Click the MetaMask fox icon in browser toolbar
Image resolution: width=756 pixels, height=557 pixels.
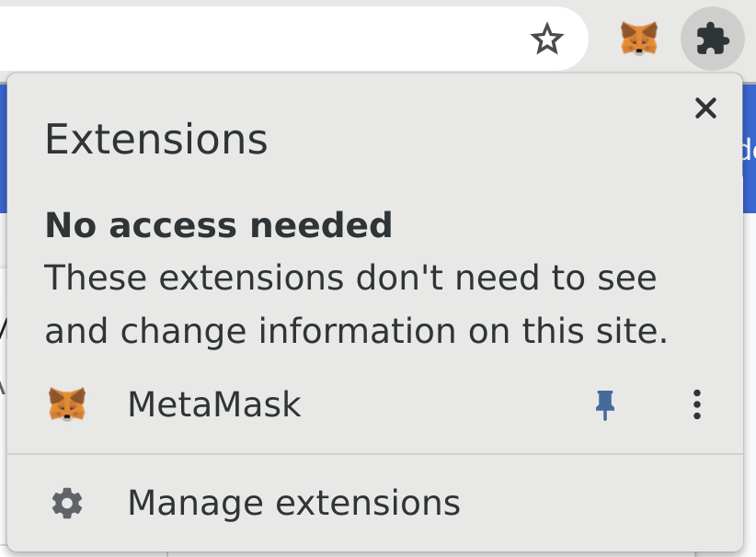coord(639,39)
